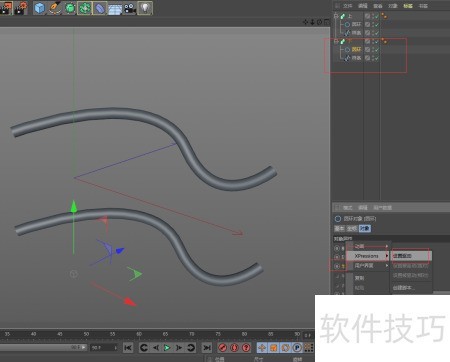Step to the next frame
The image size is (450, 362).
(179, 348)
